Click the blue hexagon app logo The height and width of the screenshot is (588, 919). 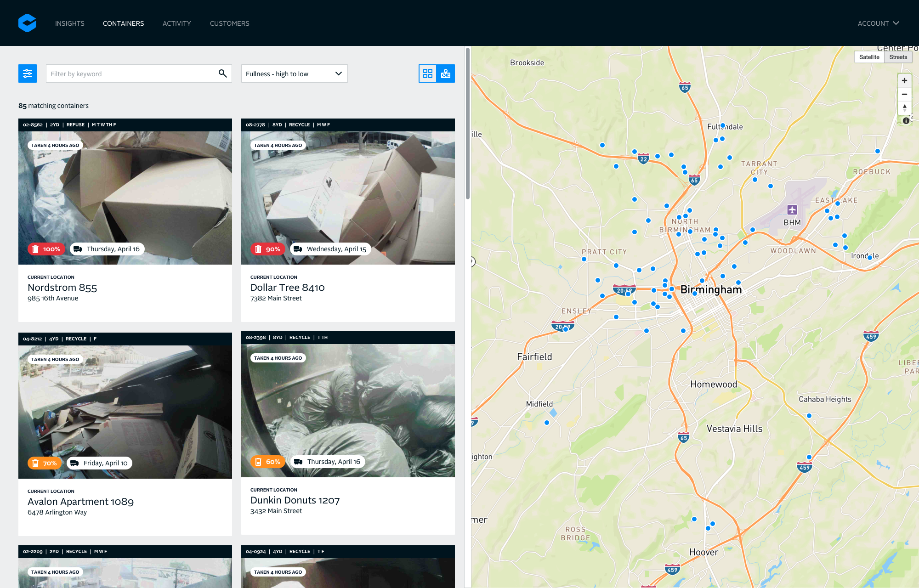pyautogui.click(x=27, y=23)
